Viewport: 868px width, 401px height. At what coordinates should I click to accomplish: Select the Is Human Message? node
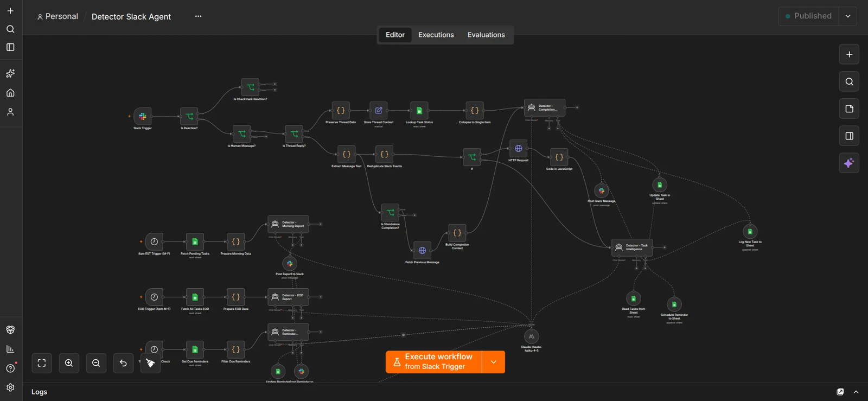[241, 133]
